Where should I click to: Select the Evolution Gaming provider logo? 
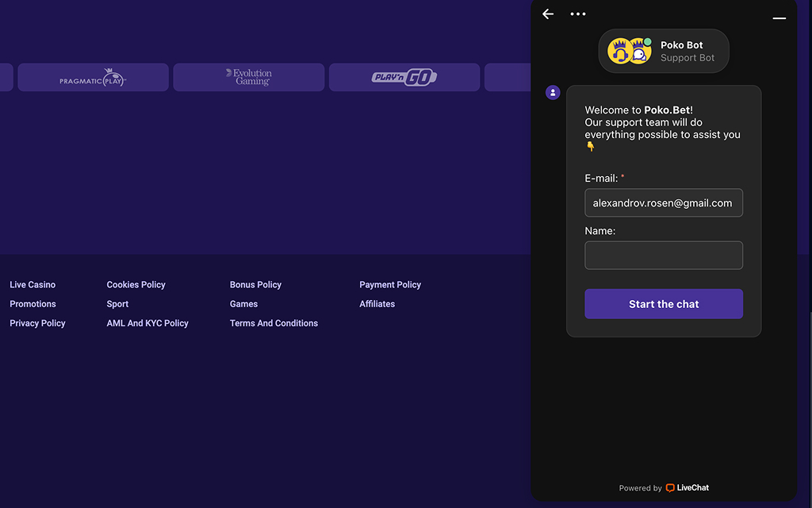[x=248, y=77]
